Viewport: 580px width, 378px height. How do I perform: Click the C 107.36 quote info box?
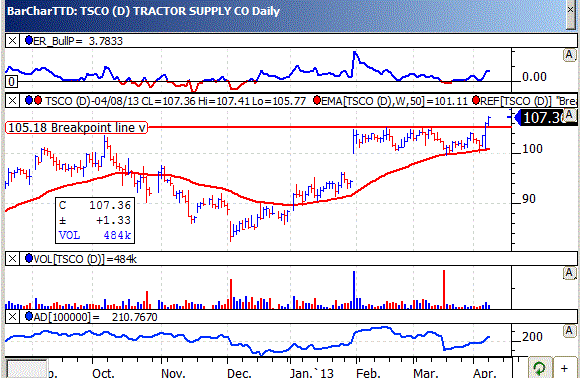tap(95, 220)
